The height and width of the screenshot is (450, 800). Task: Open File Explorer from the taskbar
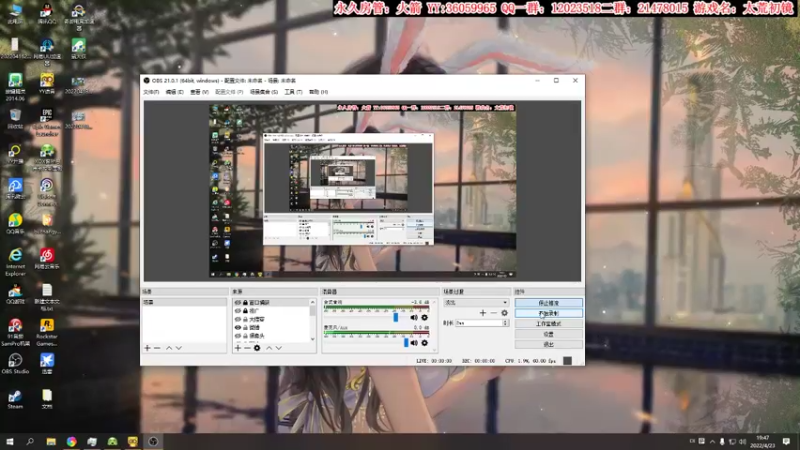pos(51,441)
